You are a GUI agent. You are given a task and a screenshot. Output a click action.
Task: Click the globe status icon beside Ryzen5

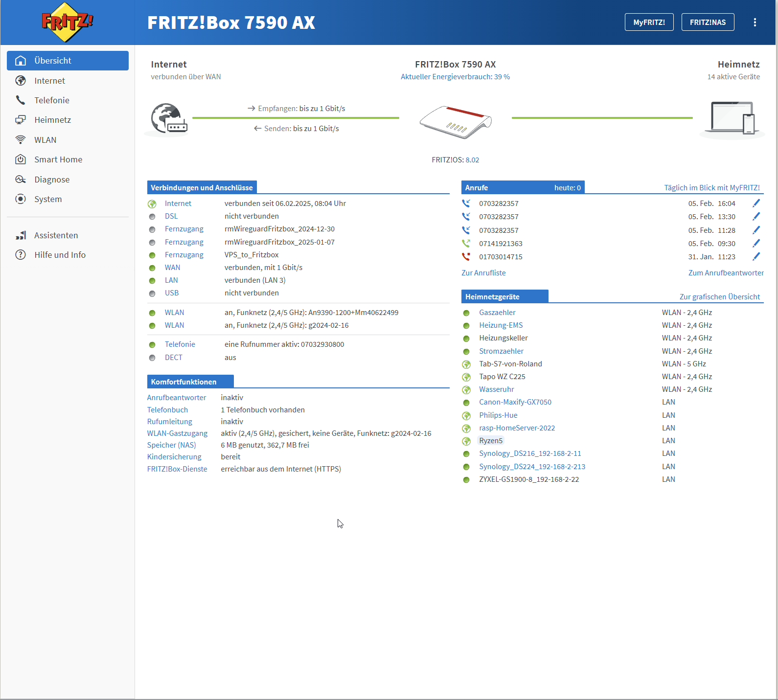click(x=466, y=441)
